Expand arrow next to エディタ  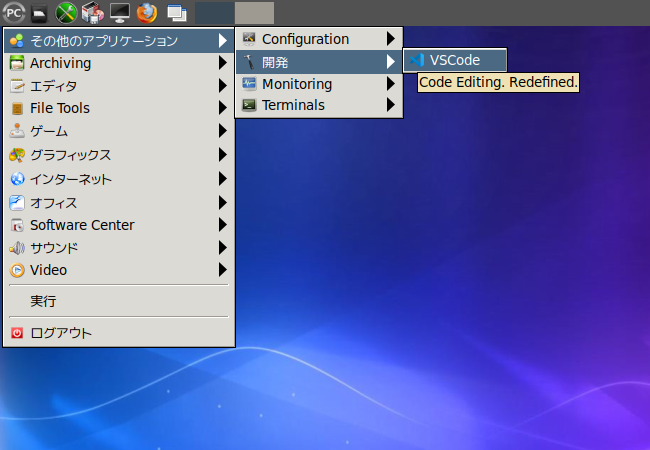click(223, 86)
